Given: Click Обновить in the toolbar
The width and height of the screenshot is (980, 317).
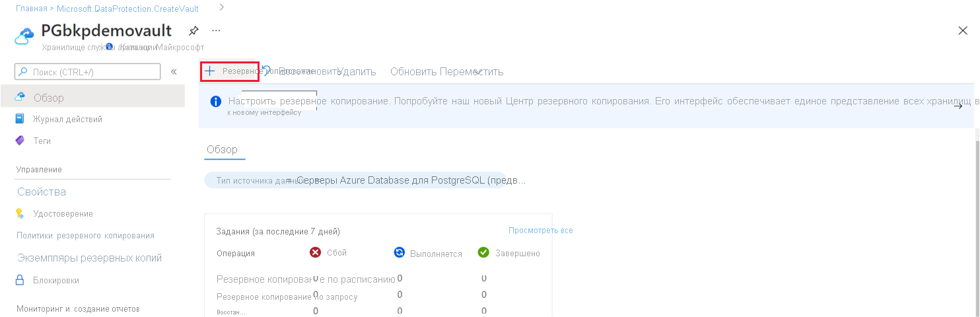Looking at the screenshot, I should 414,71.
